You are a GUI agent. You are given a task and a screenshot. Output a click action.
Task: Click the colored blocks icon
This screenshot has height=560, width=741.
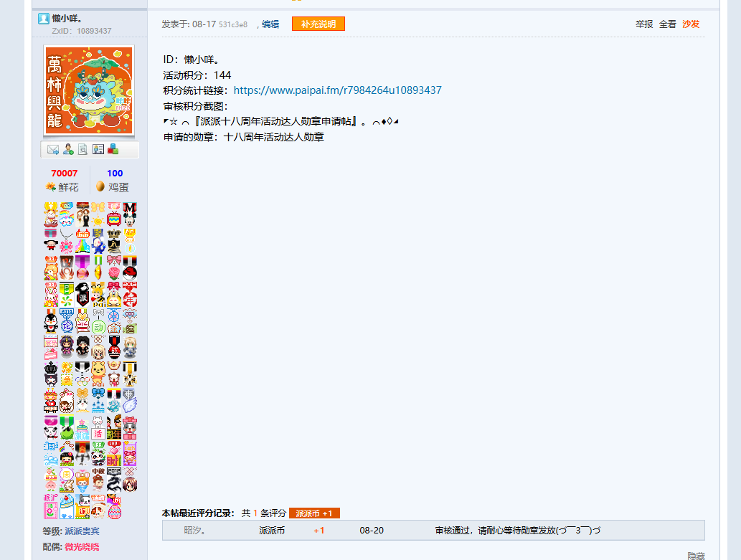(x=113, y=150)
